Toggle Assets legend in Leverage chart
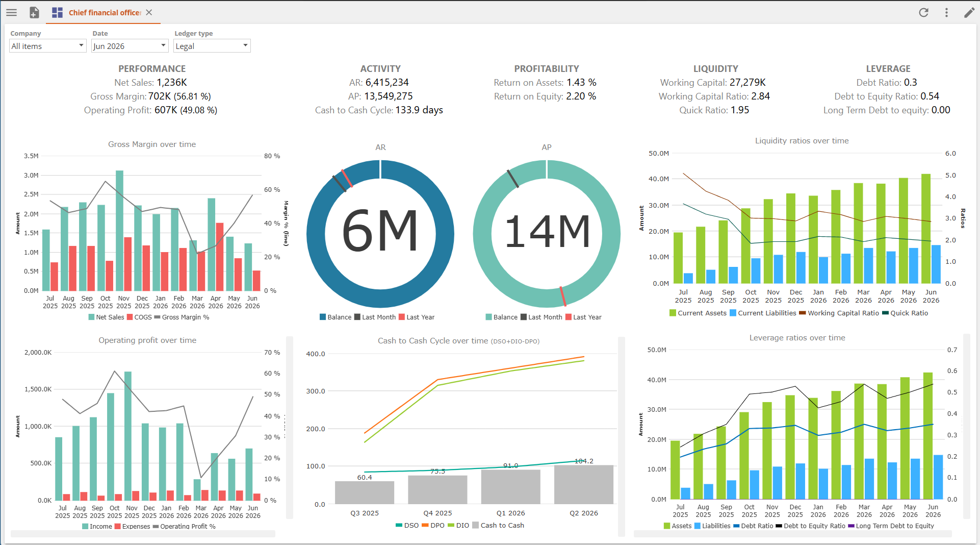This screenshot has height=545, width=980. pyautogui.click(x=678, y=526)
